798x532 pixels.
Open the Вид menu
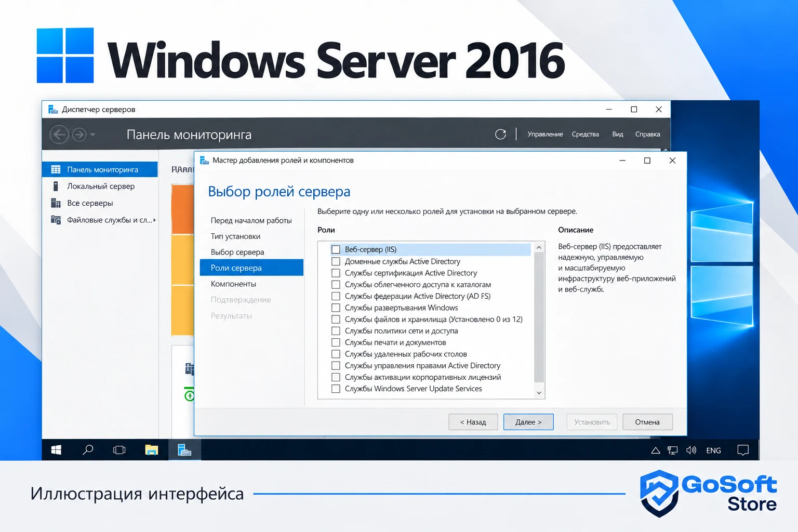coord(617,134)
